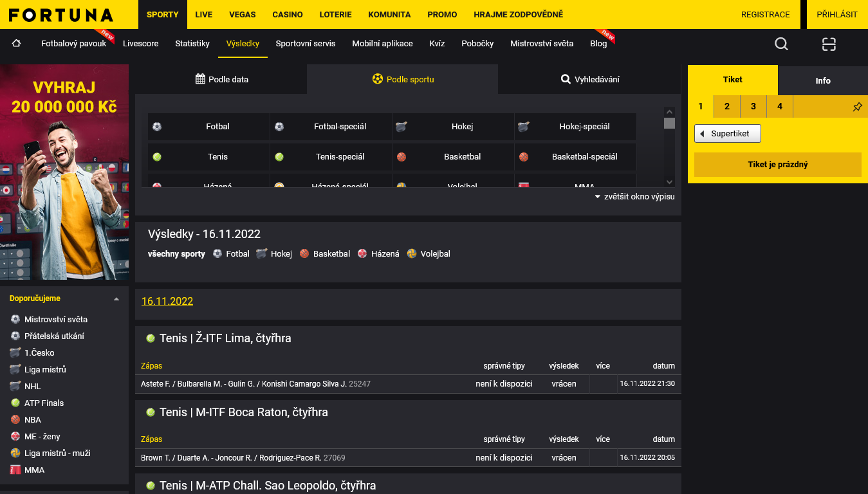Open the Info tab in ticket panel
Viewport: 868px width, 494px height.
click(x=823, y=80)
